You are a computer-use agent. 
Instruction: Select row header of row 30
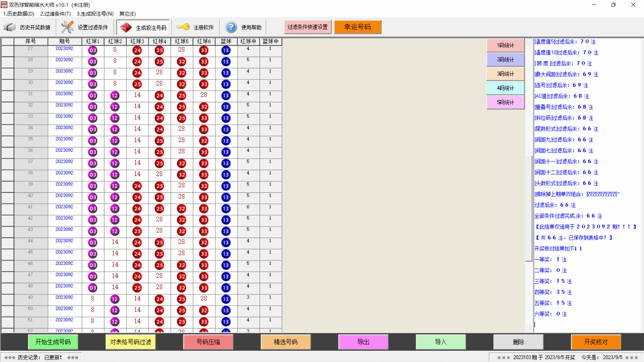7,85
